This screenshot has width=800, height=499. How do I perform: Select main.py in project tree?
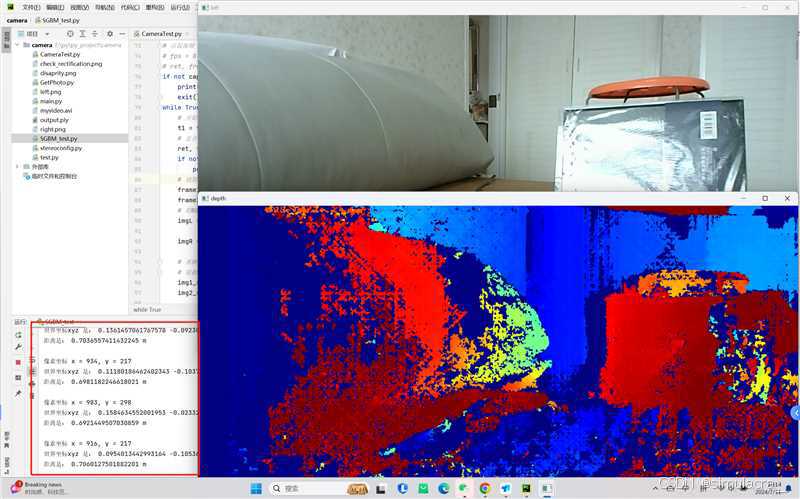pyautogui.click(x=51, y=101)
